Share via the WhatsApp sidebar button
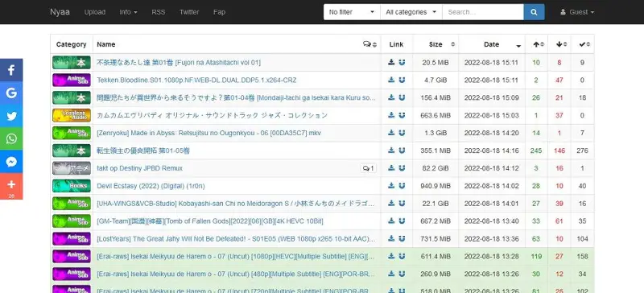644x293 pixels. [11, 139]
